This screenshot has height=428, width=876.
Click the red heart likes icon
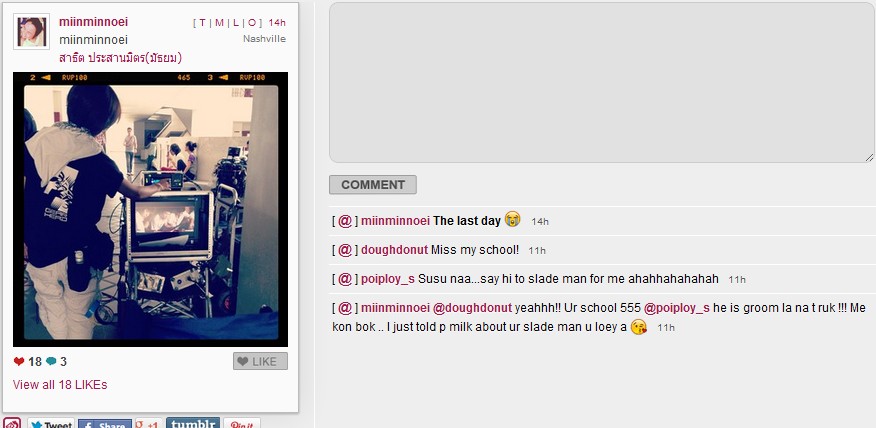[19, 362]
